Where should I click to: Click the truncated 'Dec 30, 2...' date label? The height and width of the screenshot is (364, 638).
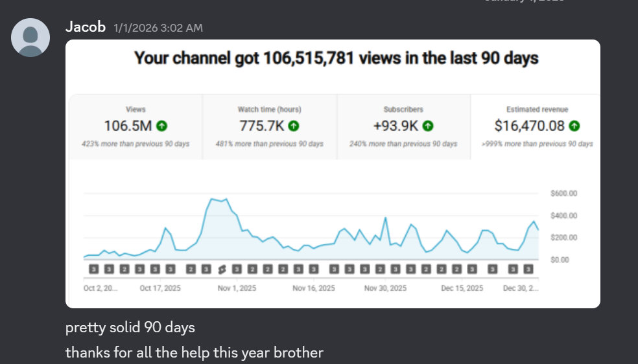pos(521,288)
